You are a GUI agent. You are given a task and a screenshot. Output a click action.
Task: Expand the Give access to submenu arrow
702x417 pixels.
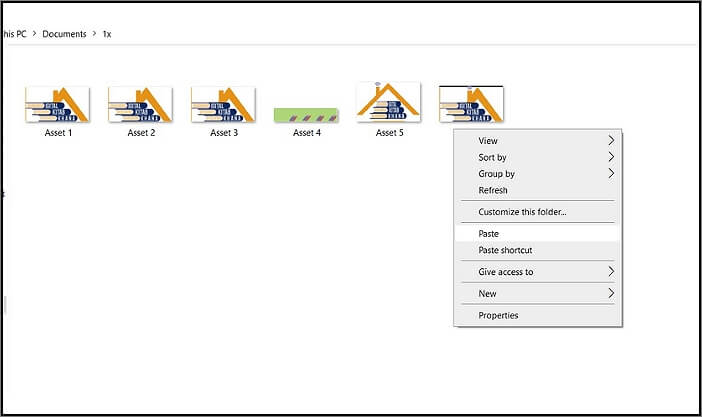(x=611, y=271)
